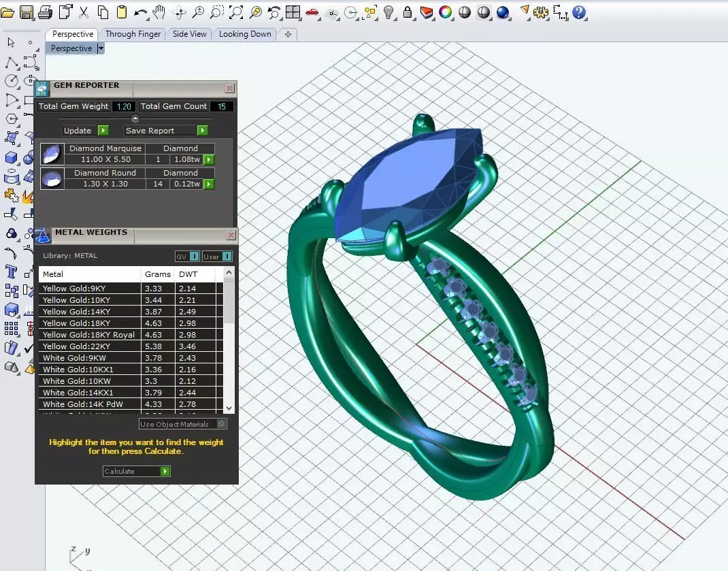
Task: Switch to four-viewport layout icon
Action: [x=293, y=12]
